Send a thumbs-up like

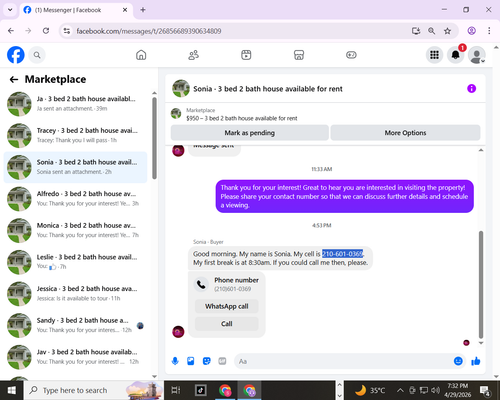pos(476,361)
